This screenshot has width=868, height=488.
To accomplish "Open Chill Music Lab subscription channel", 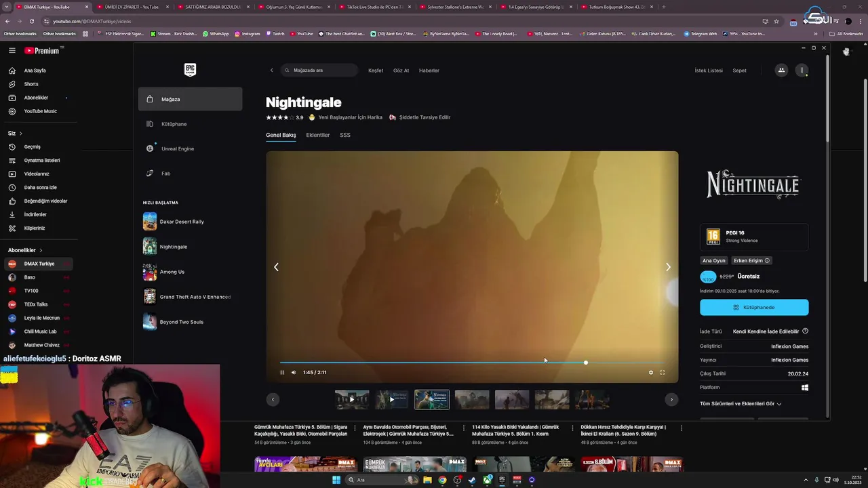I will pos(37,331).
